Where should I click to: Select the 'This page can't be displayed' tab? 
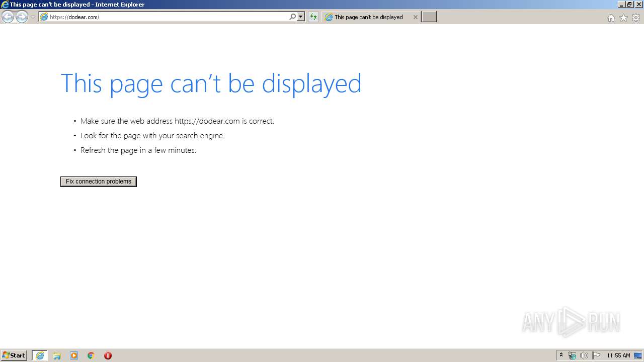coord(371,17)
